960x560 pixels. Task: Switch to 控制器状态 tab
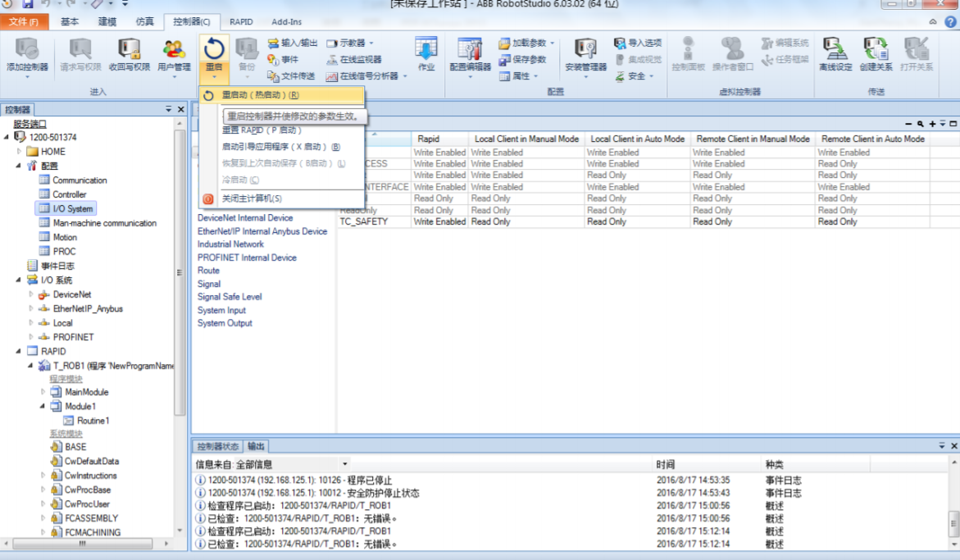(217, 446)
